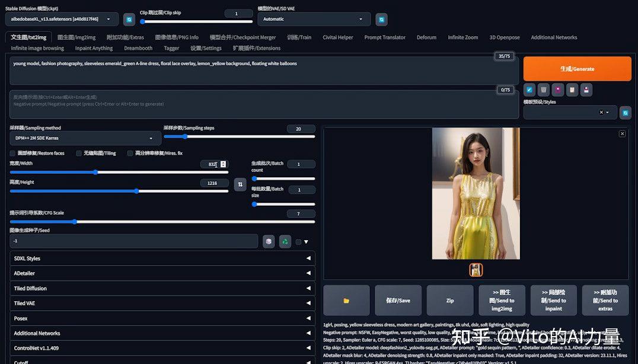Click the pink extra networks icon

click(x=558, y=90)
